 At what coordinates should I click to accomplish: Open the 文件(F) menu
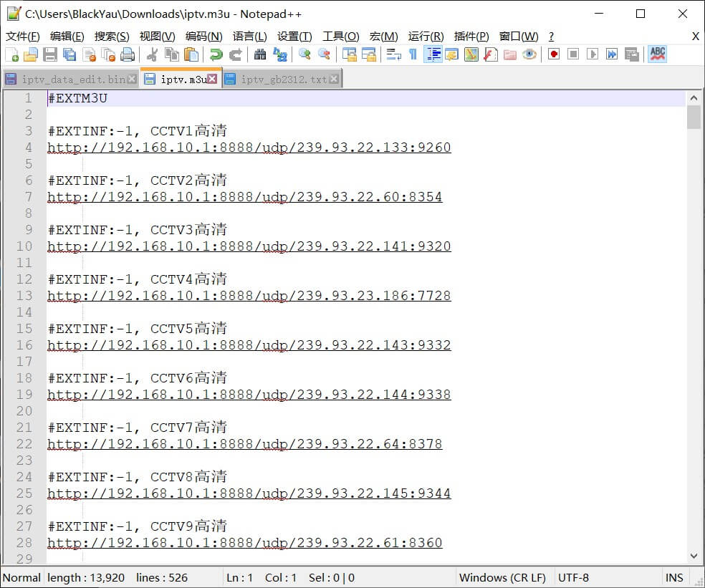click(x=22, y=37)
